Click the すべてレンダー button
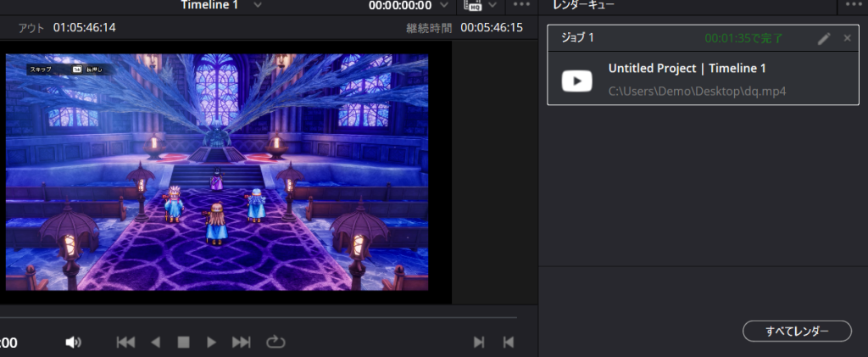 click(797, 331)
